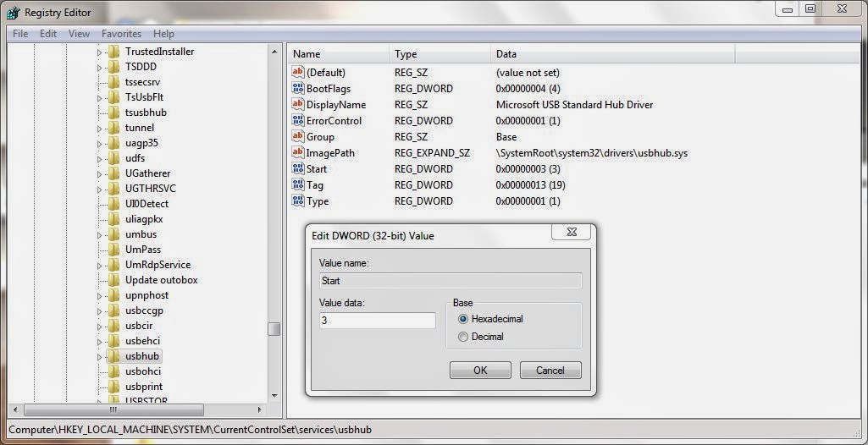Open the Help menu

(163, 34)
